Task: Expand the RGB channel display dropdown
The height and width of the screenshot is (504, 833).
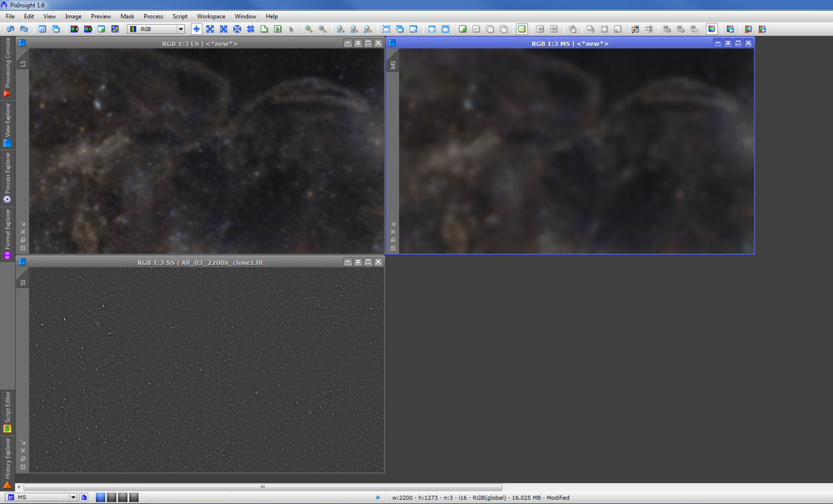Action: pyautogui.click(x=180, y=29)
